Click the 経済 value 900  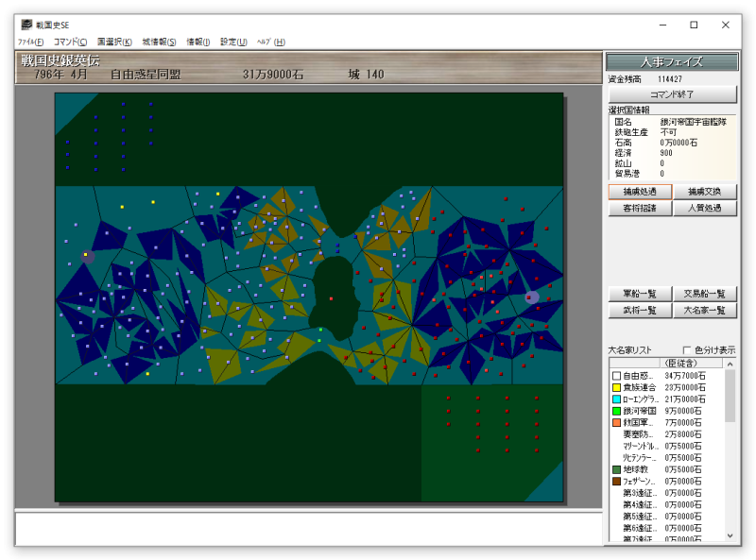pos(666,153)
